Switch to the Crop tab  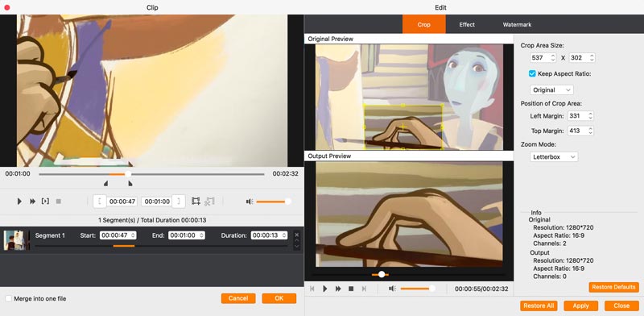[424, 24]
